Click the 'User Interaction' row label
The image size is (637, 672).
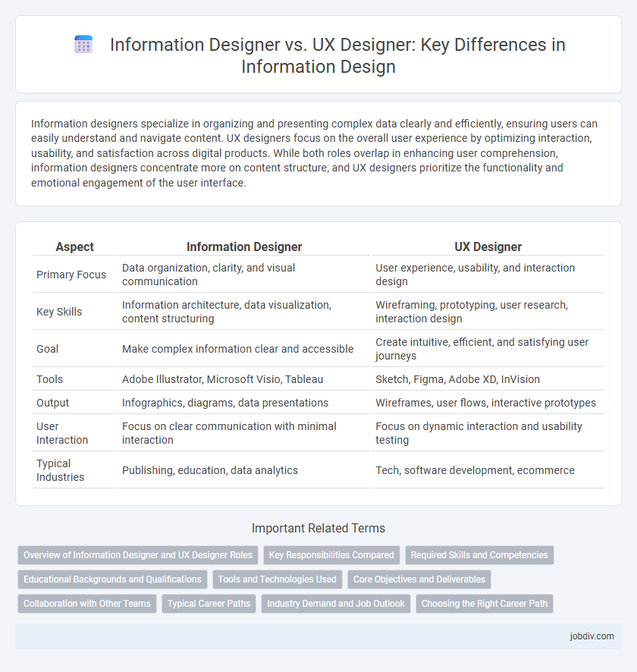(x=62, y=433)
